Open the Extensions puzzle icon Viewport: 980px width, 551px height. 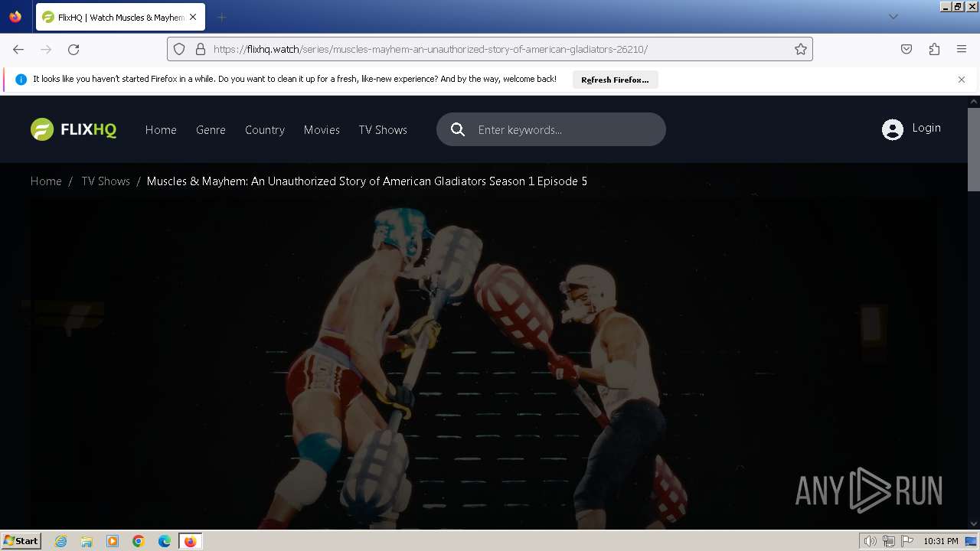[934, 49]
